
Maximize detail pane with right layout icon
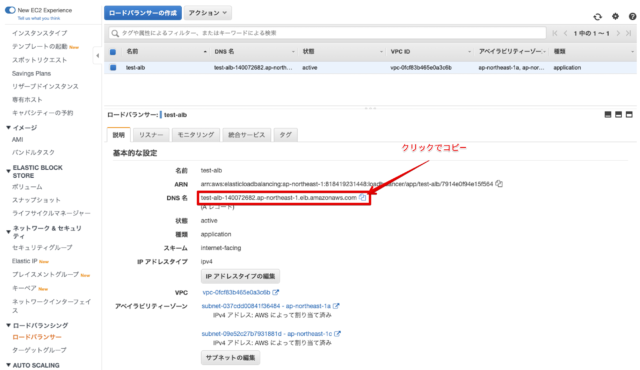point(629,115)
